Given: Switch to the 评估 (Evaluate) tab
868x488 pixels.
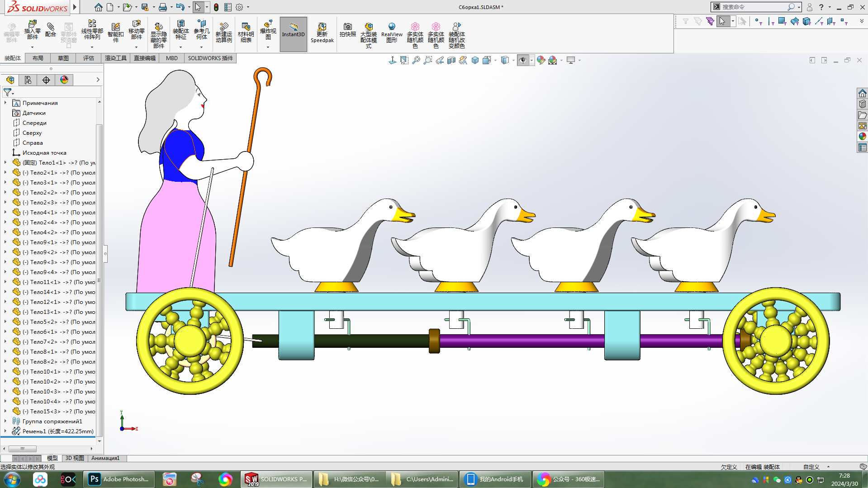Looking at the screenshot, I should pos(89,58).
